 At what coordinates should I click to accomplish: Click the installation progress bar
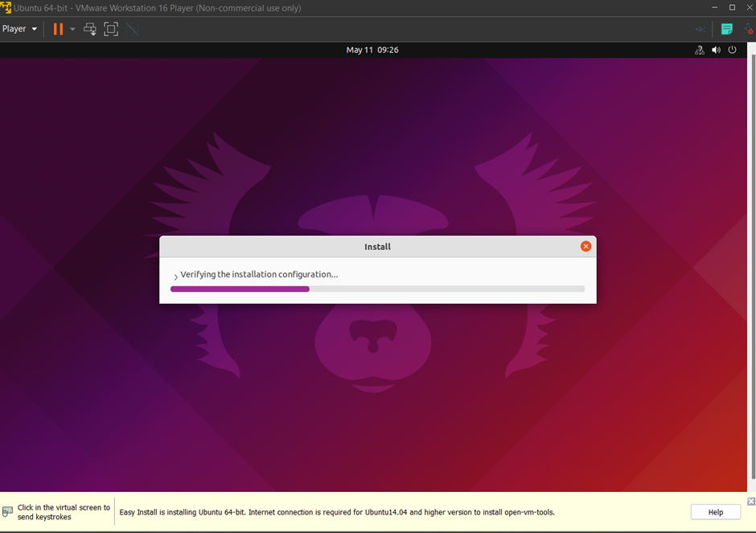[377, 289]
